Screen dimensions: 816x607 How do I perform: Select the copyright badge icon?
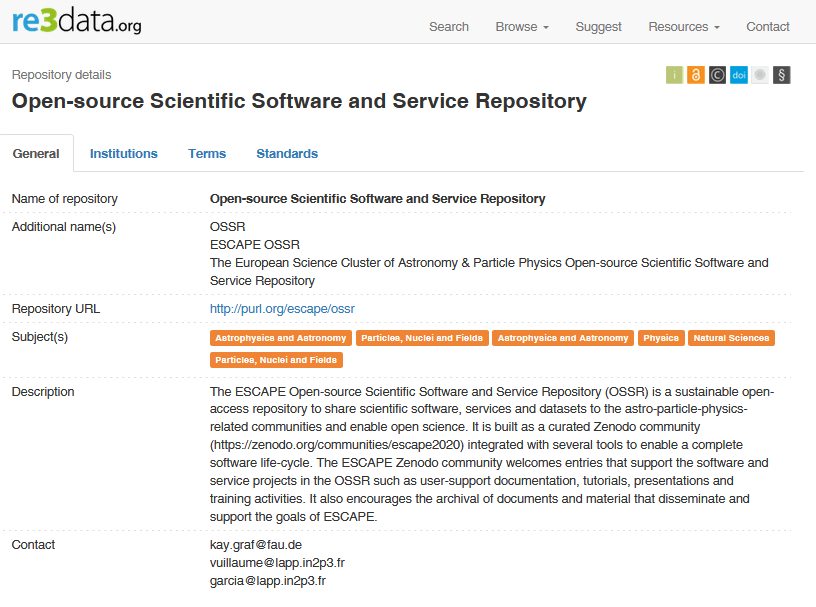(716, 74)
